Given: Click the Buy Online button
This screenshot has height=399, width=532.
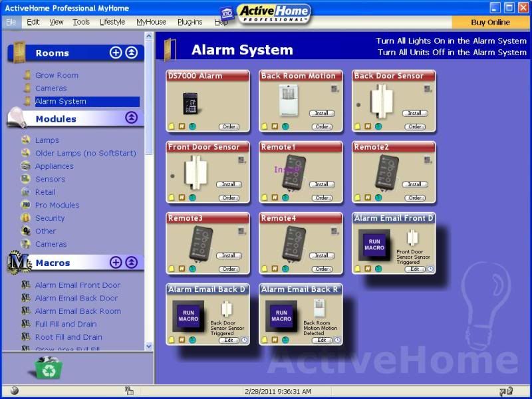Looking at the screenshot, I should pos(490,23).
